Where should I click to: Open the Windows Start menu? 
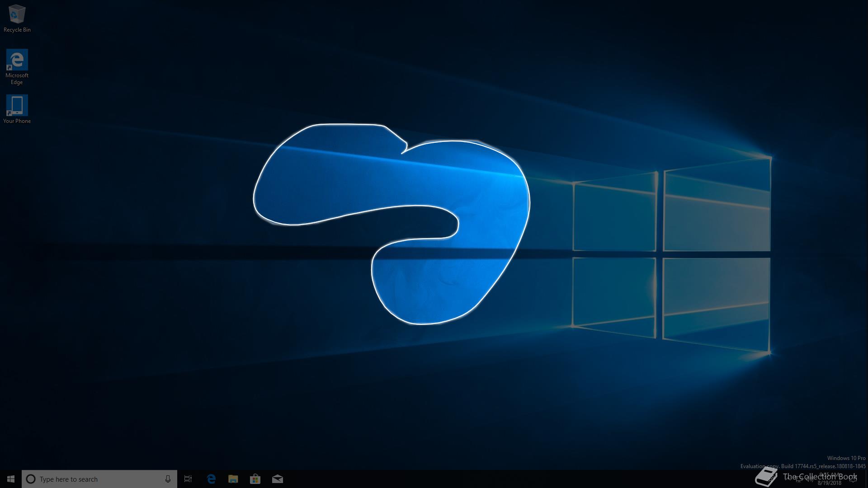[x=11, y=479]
